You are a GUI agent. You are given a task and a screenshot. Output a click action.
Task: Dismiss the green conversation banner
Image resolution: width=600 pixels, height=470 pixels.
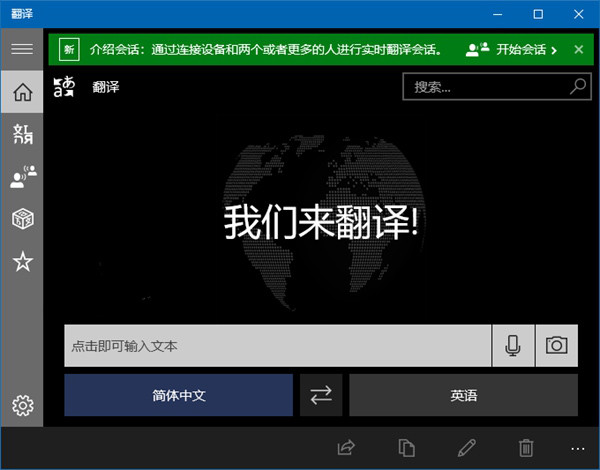point(579,49)
